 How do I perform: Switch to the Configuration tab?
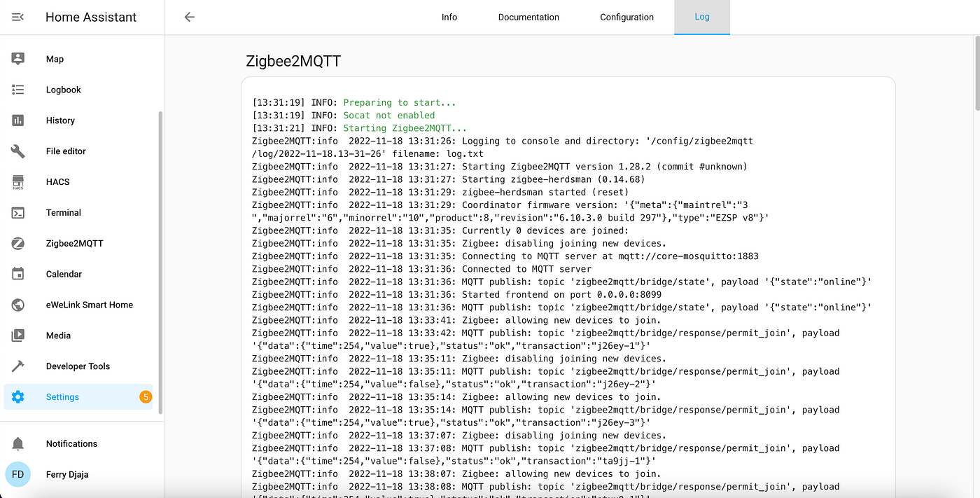click(626, 17)
